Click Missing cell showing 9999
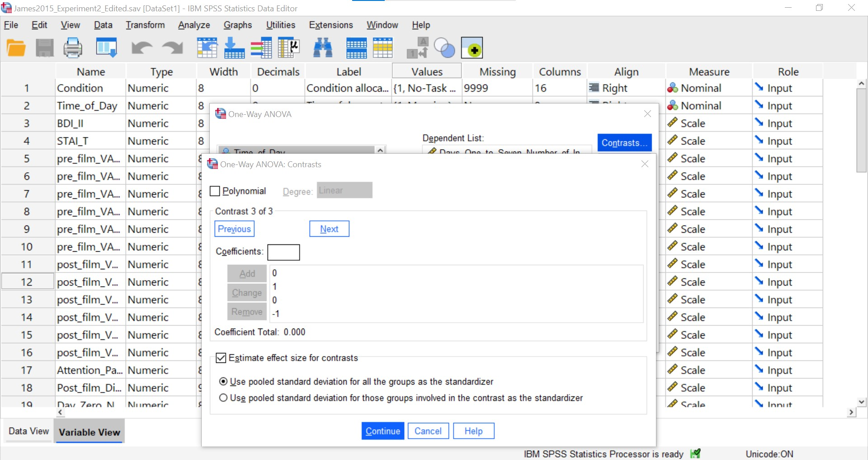This screenshot has width=868, height=460. click(497, 88)
